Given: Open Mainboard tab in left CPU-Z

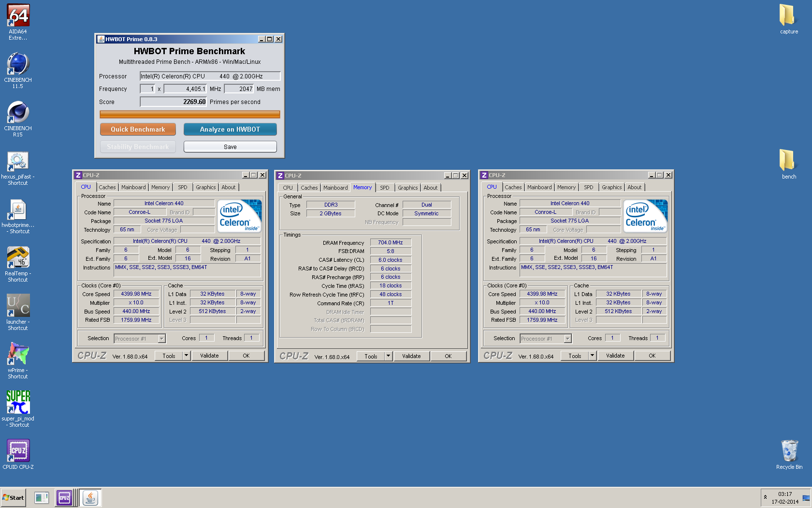Looking at the screenshot, I should click(x=133, y=187).
